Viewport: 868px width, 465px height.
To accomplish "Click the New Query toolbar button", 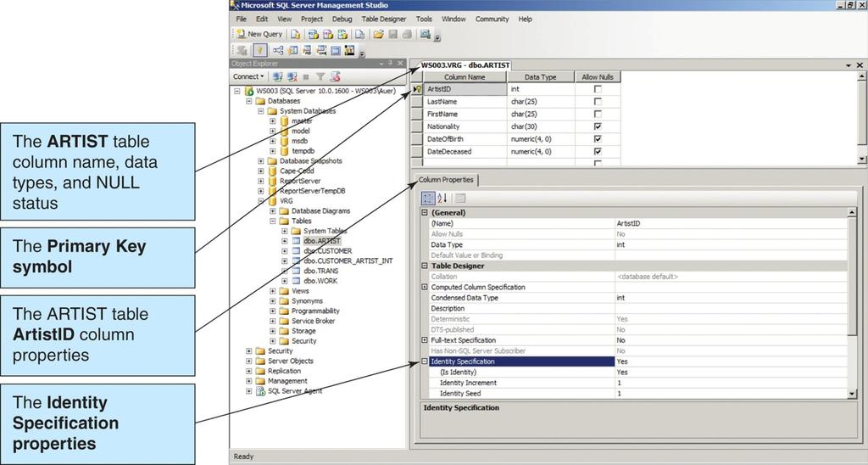I will (259, 34).
